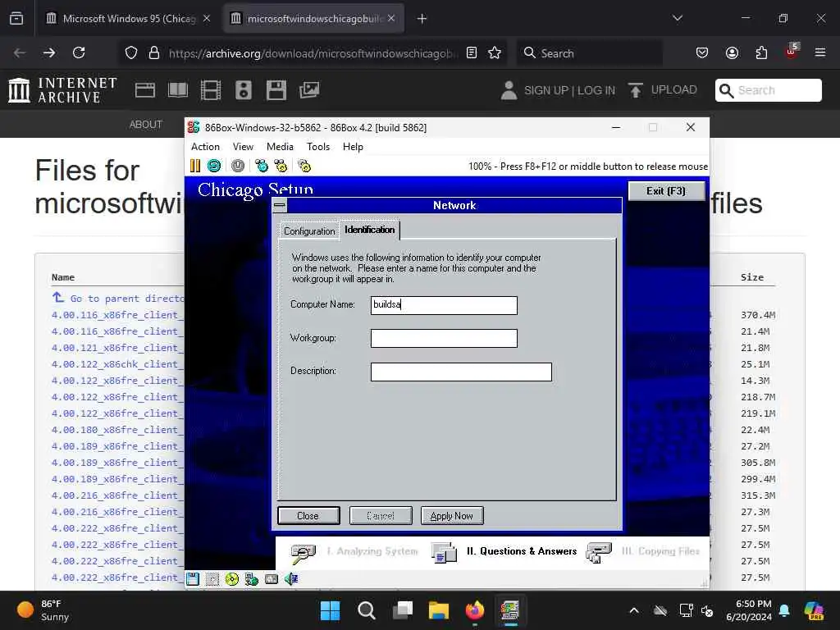The image size is (840, 630).
Task: Open File Explorer from taskbar
Action: point(438,610)
